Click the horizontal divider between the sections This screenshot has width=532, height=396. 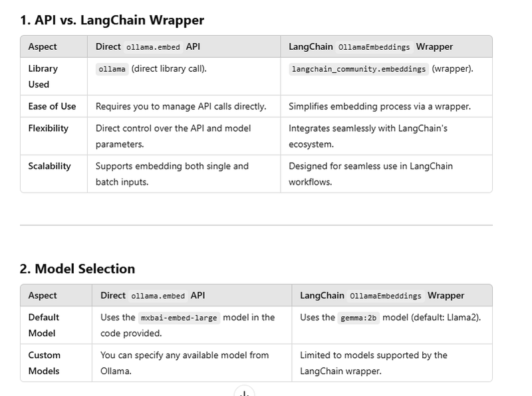click(256, 225)
